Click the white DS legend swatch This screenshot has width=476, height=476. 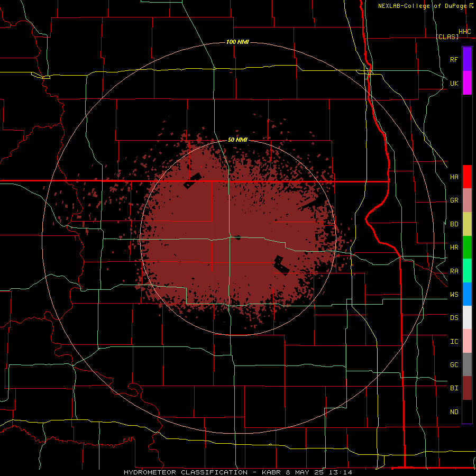coord(467,317)
